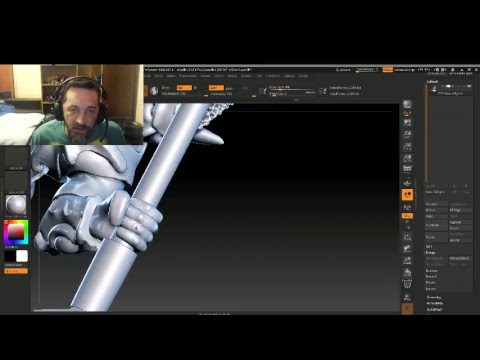
Task: Click the orange Subtool list scrollbar
Action: pyautogui.click(x=427, y=133)
